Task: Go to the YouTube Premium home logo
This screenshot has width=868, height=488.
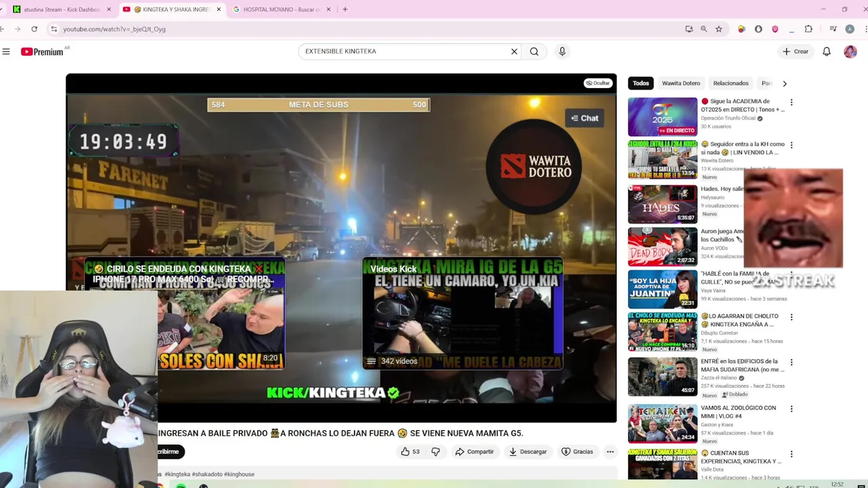Action: pyautogui.click(x=42, y=52)
